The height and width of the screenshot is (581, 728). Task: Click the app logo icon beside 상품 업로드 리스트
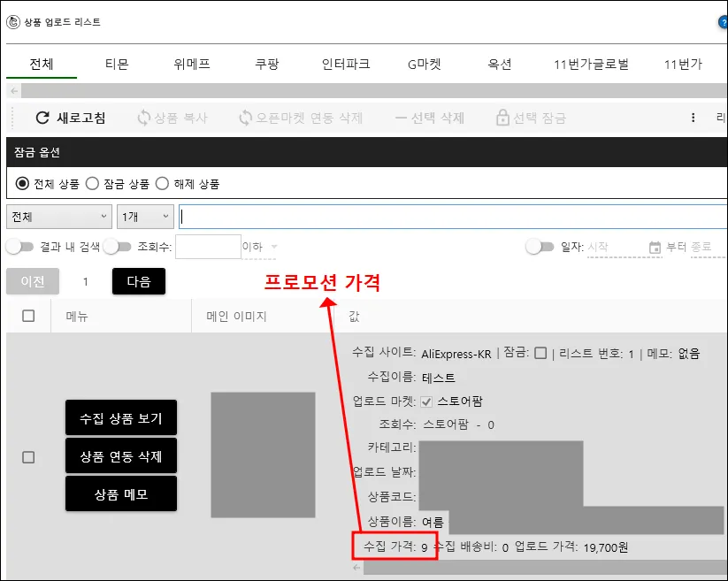13,22
